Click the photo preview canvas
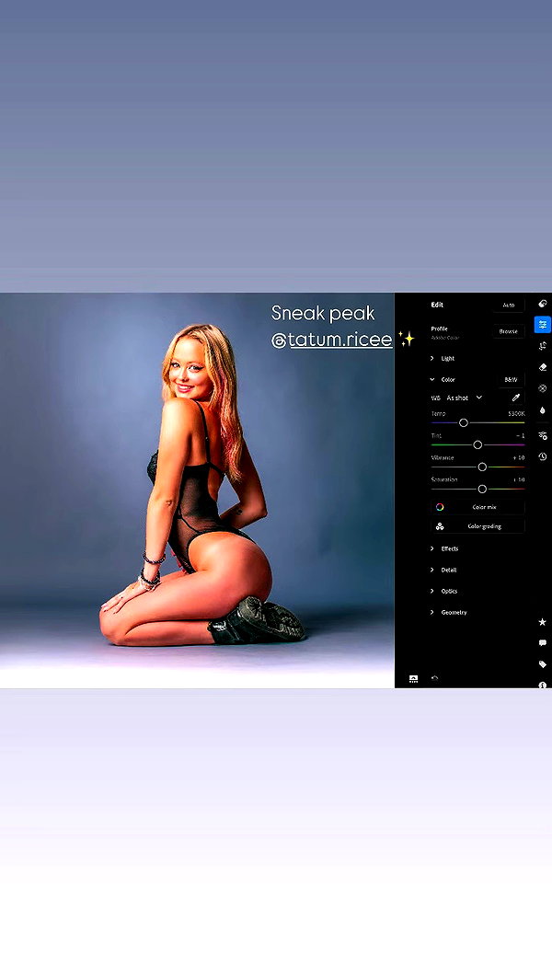This screenshot has width=552, height=980. (197, 490)
